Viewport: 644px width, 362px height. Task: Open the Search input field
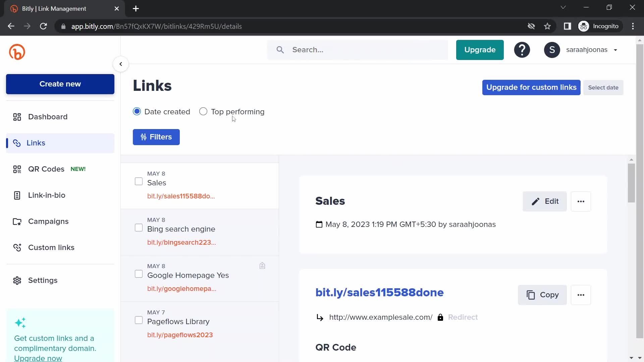[358, 50]
